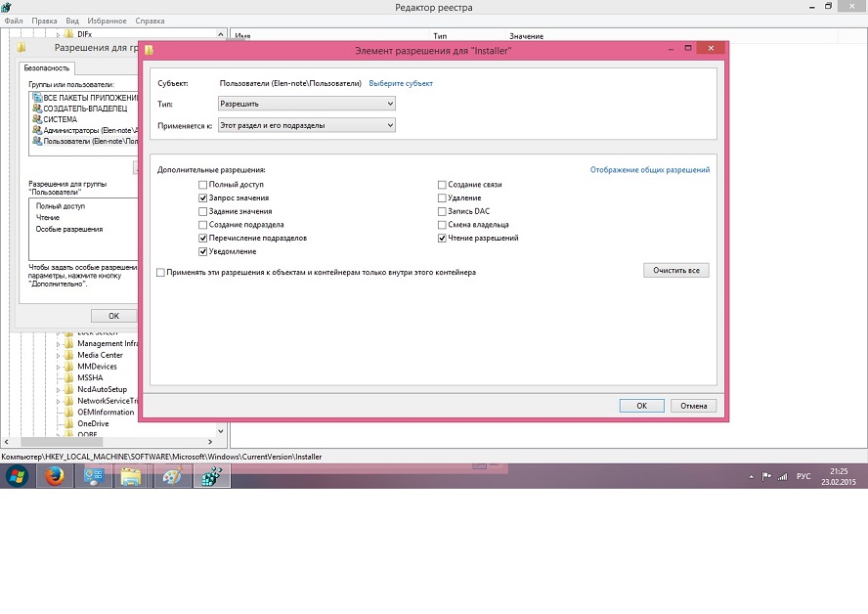
Task: Switch to Registry Editor taskbar icon
Action: 211,476
